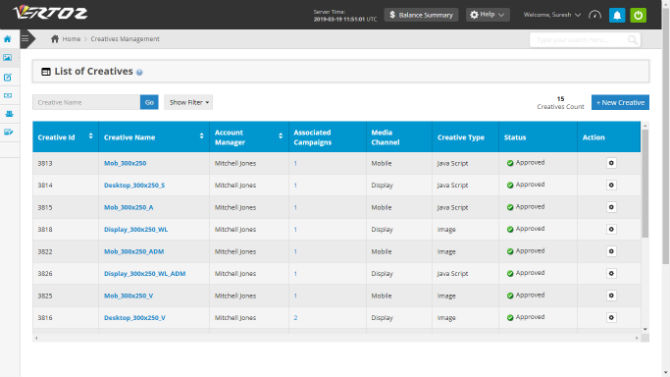670x377 pixels.
Task: Click the New Creative button
Action: [x=620, y=103]
